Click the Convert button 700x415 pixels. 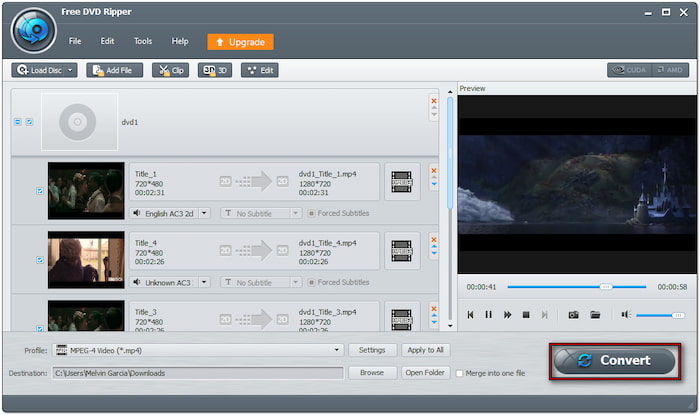coord(615,361)
